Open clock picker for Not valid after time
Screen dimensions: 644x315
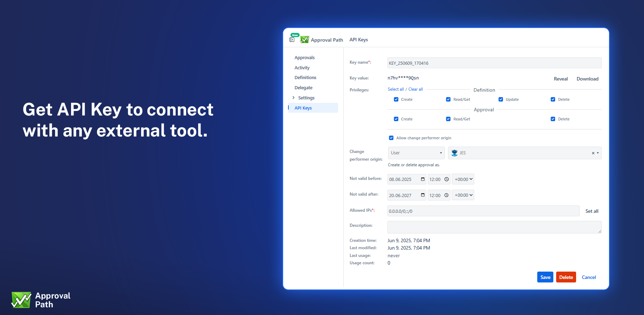point(447,195)
